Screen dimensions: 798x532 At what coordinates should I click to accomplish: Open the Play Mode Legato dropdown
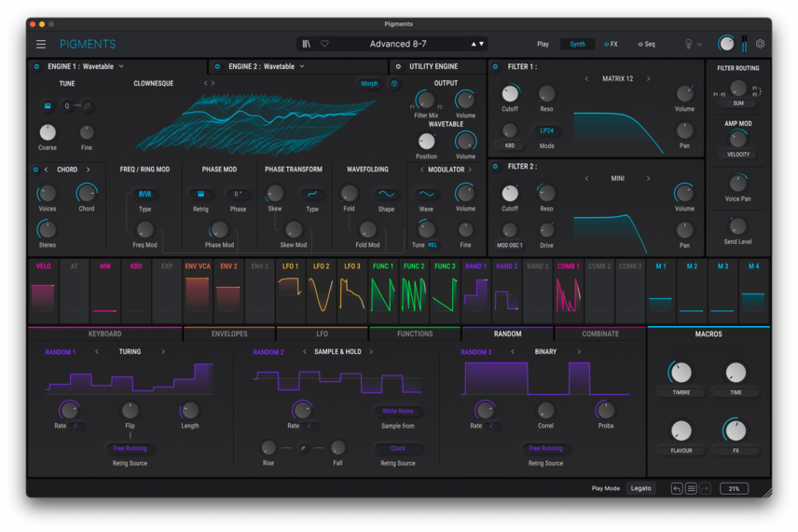[x=640, y=489]
